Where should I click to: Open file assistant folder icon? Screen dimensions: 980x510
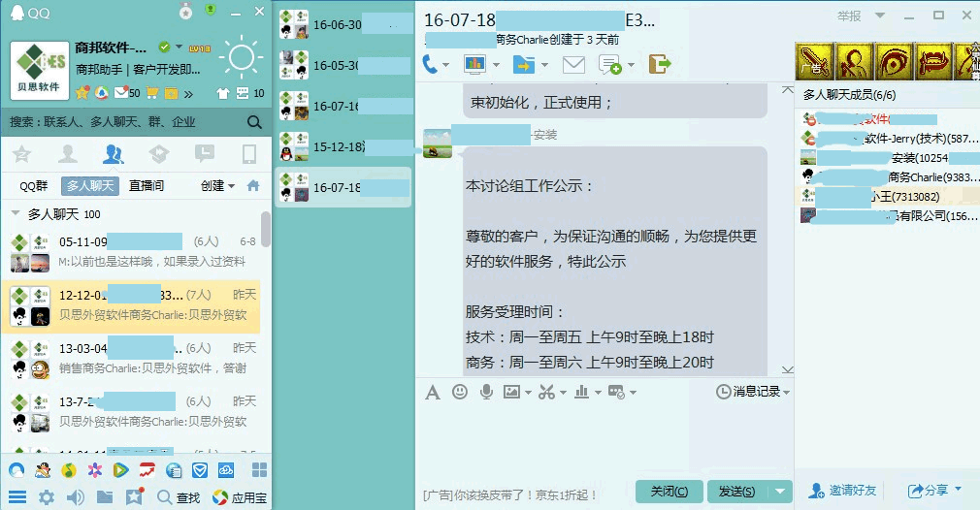pos(105,496)
